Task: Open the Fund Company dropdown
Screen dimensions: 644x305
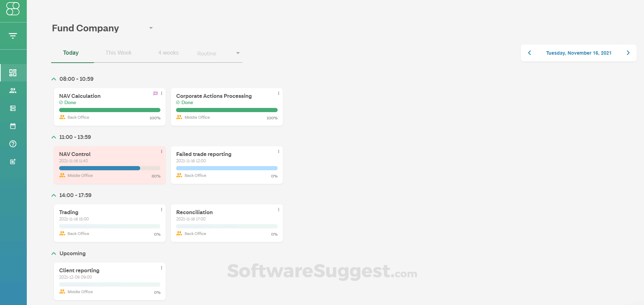Action: (x=151, y=28)
